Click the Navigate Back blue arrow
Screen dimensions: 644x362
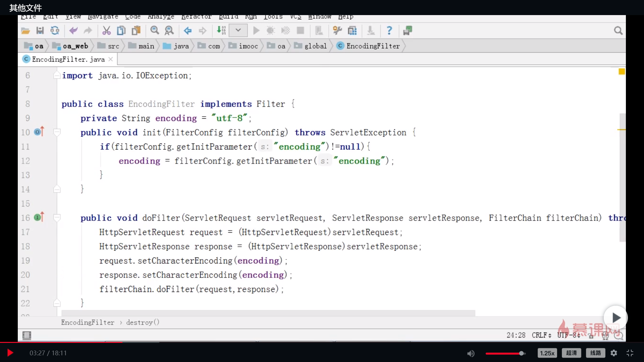[x=187, y=31]
